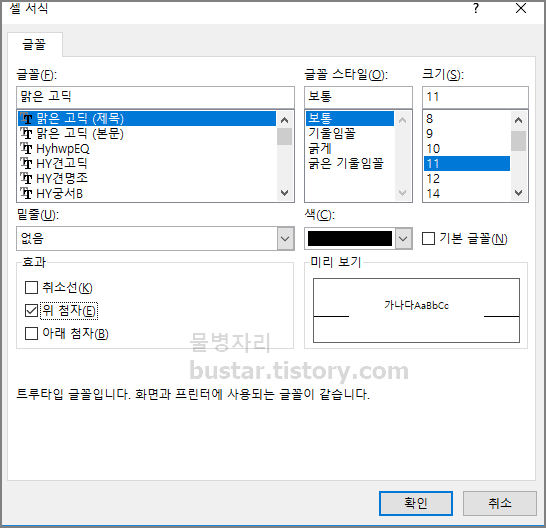Select size 12 in size list
Screen dimensions: 546x528
467,178
